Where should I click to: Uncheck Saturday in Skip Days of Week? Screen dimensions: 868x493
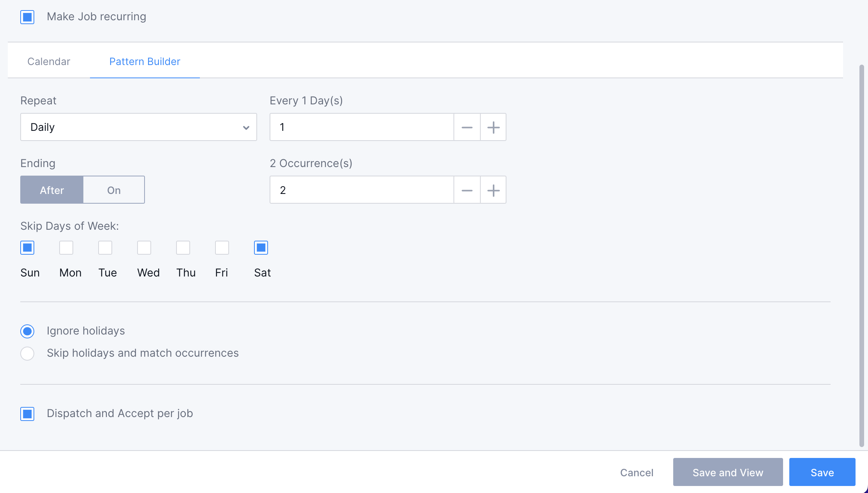(x=261, y=247)
